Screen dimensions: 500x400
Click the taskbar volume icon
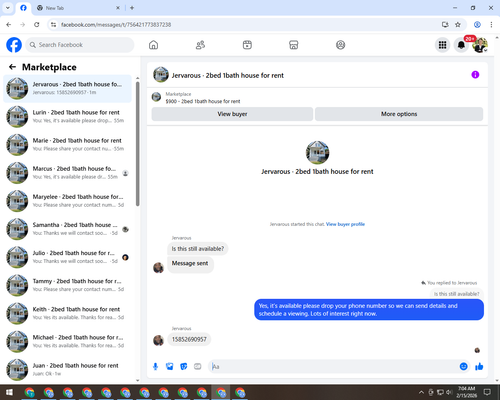449,392
